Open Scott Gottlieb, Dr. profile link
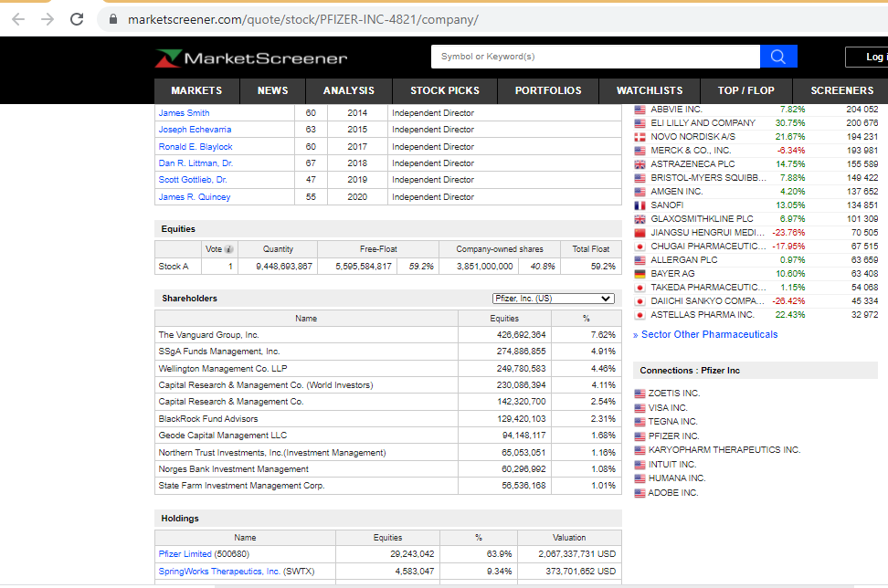Image resolution: width=888 pixels, height=588 pixels. [193, 180]
